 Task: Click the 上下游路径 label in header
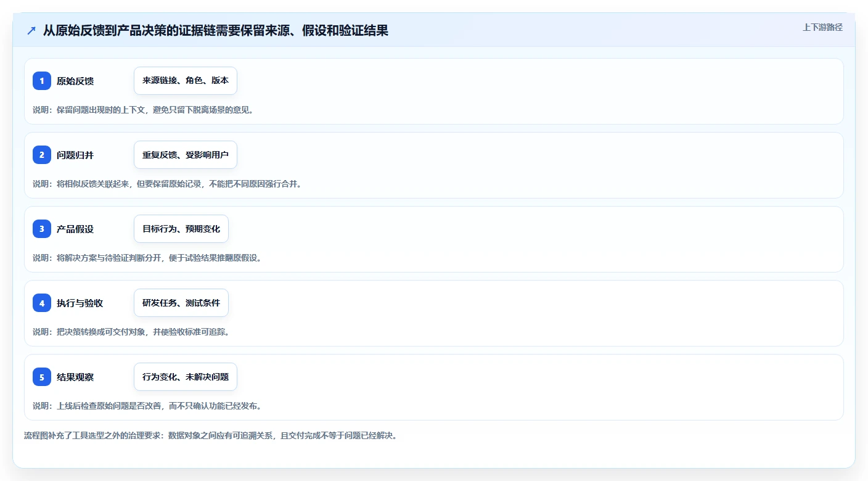coord(822,27)
